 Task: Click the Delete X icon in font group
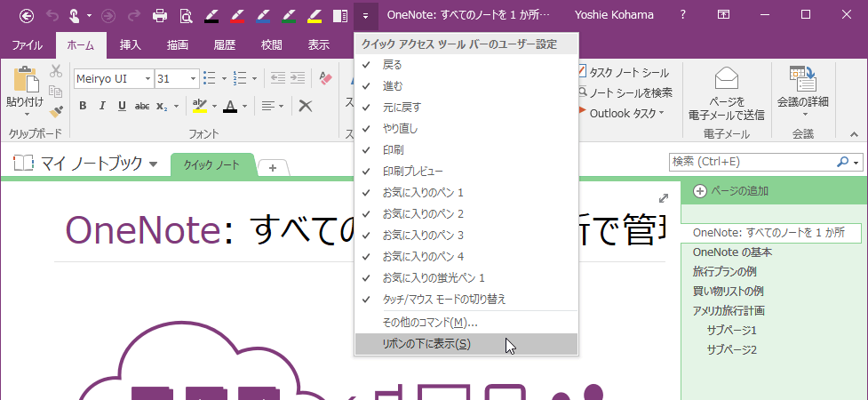pyautogui.click(x=306, y=106)
